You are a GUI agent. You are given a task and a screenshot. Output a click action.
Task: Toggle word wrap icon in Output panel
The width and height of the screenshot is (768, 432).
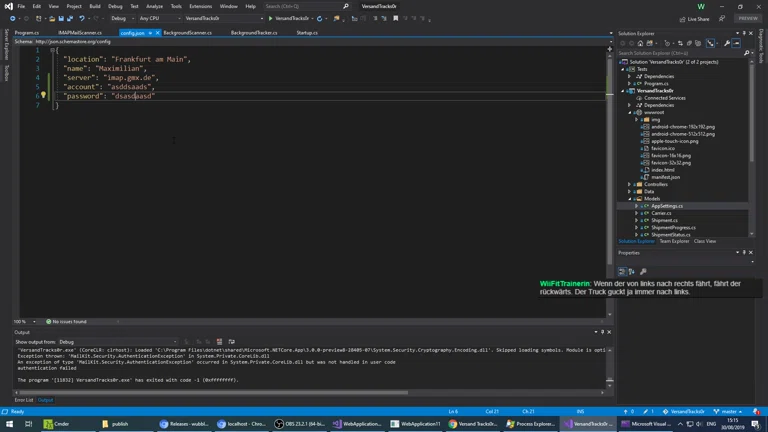(x=232, y=342)
